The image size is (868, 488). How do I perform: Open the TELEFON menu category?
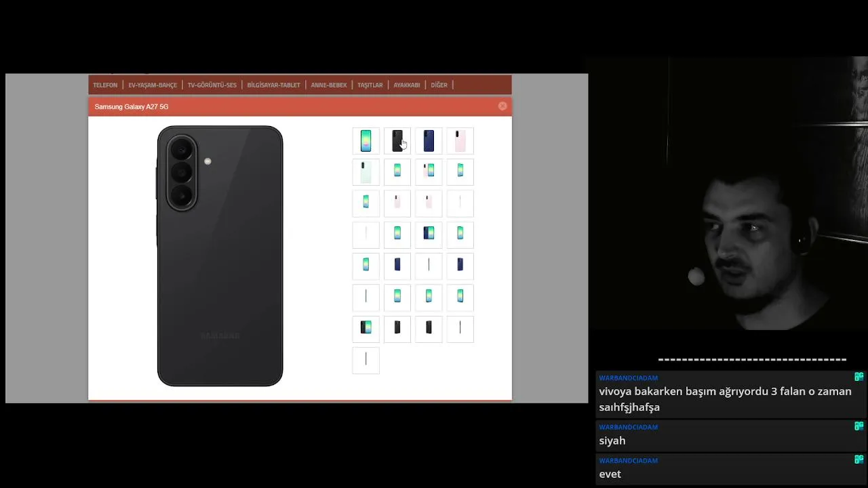click(105, 85)
